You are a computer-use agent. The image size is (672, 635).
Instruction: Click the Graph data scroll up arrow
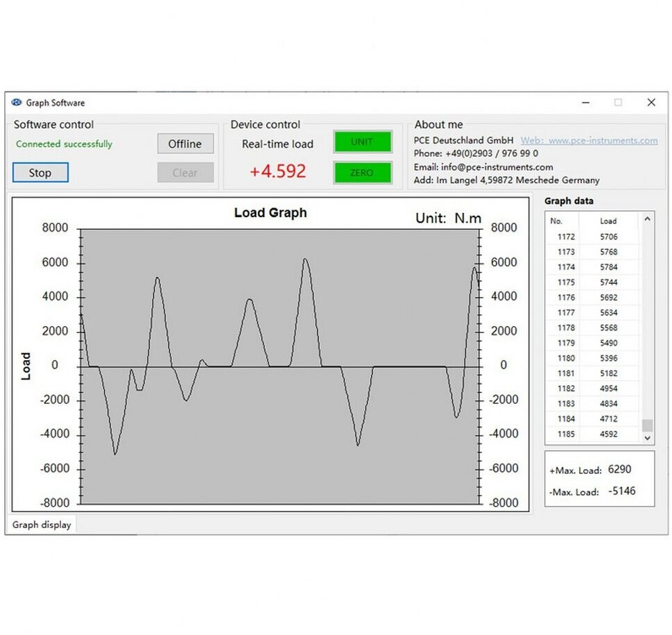click(x=647, y=219)
